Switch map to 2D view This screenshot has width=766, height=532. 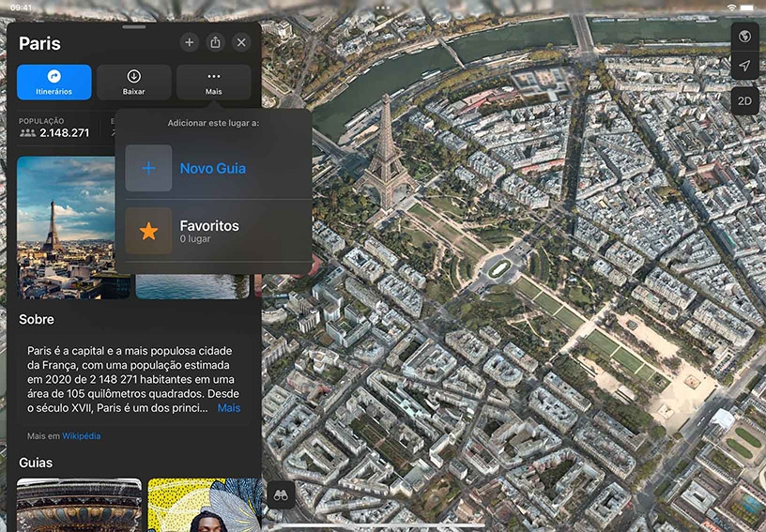(744, 101)
